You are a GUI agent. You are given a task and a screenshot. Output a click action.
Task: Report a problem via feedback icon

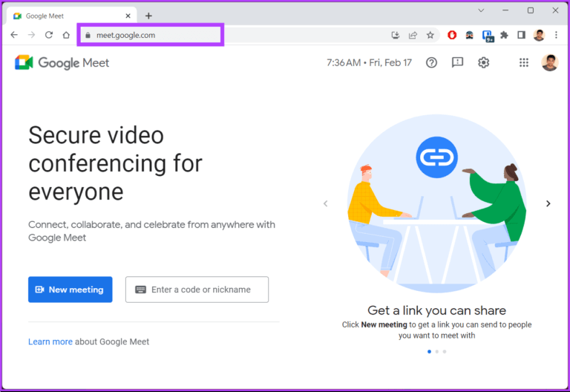tap(457, 62)
